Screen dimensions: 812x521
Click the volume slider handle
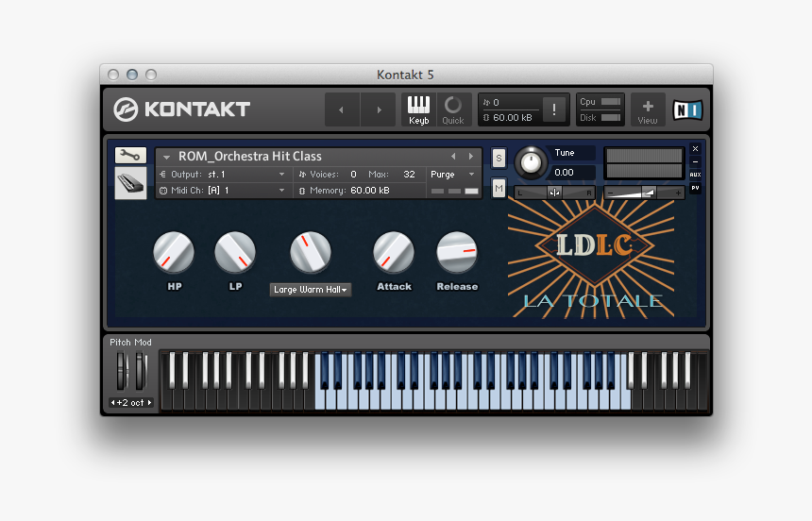tap(648, 193)
